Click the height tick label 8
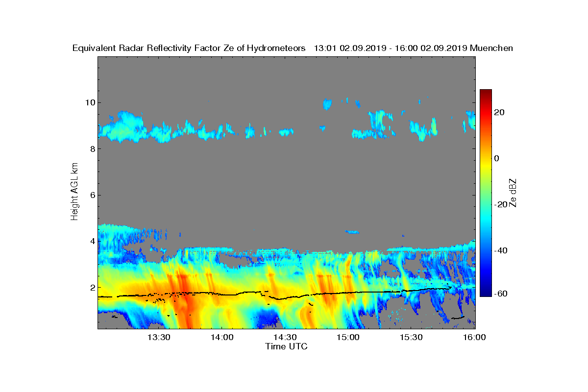 tap(93, 149)
